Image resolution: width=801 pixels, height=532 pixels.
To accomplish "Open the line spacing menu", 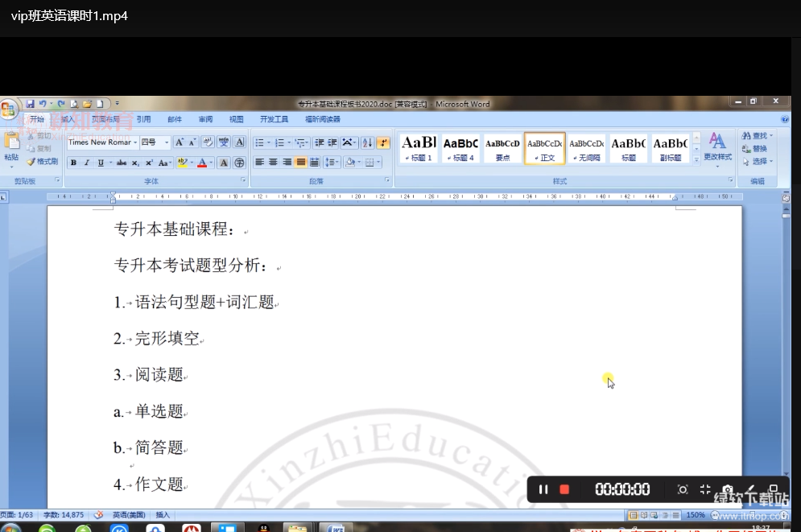I will (332, 163).
